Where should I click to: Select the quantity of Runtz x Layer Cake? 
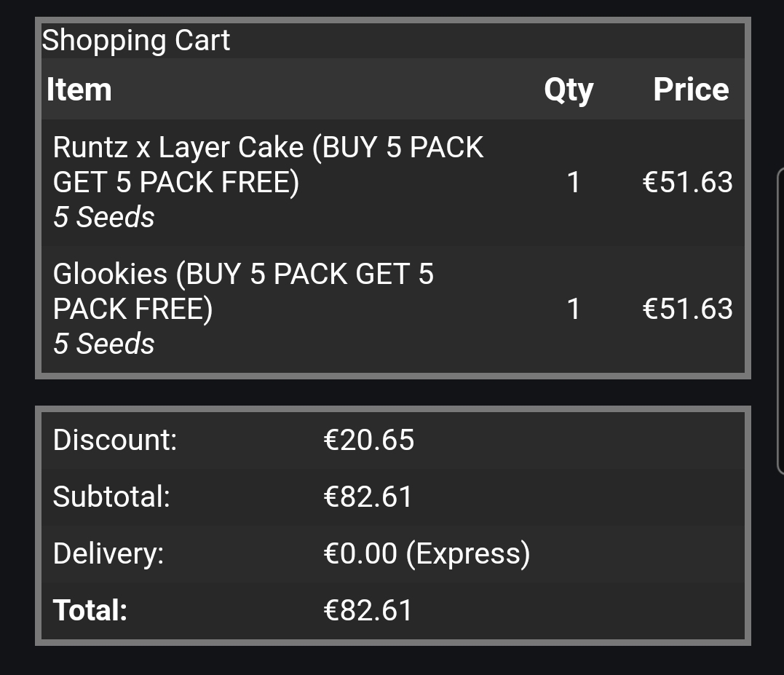point(574,182)
